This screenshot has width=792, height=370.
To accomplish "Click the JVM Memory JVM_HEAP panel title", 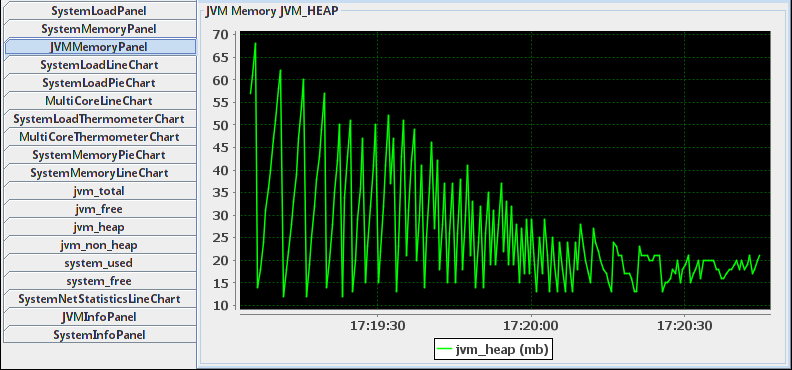I will point(272,12).
